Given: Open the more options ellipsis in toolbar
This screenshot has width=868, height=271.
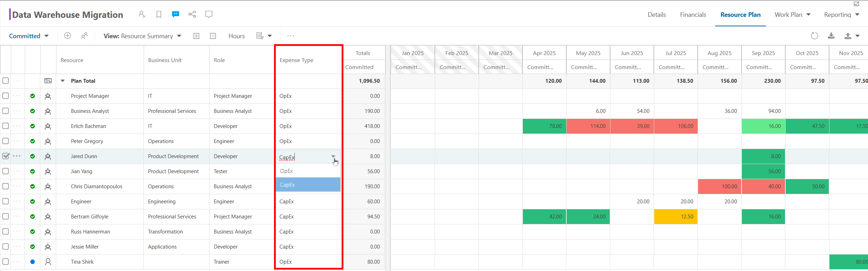Looking at the screenshot, I should 291,36.
